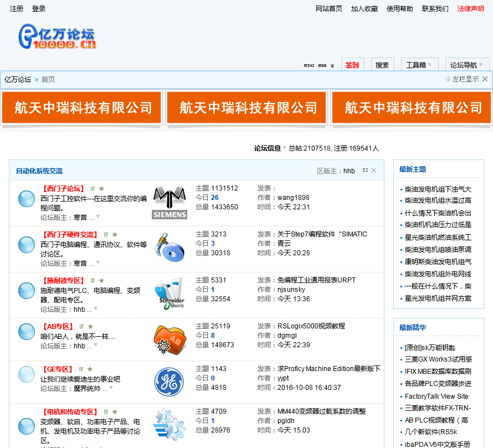The width and height of the screenshot is (493, 448).
Task: Click the 签到 sign-in tab
Action: (x=352, y=65)
